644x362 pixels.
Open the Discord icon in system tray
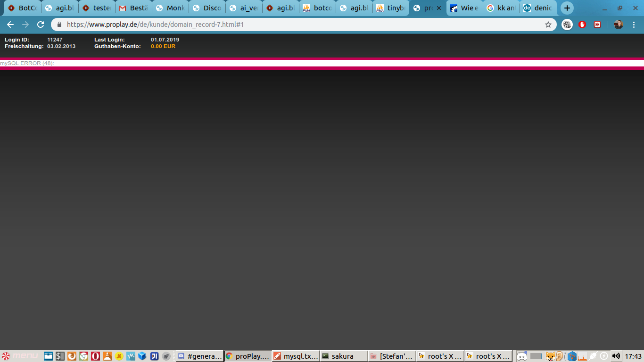[521, 356]
